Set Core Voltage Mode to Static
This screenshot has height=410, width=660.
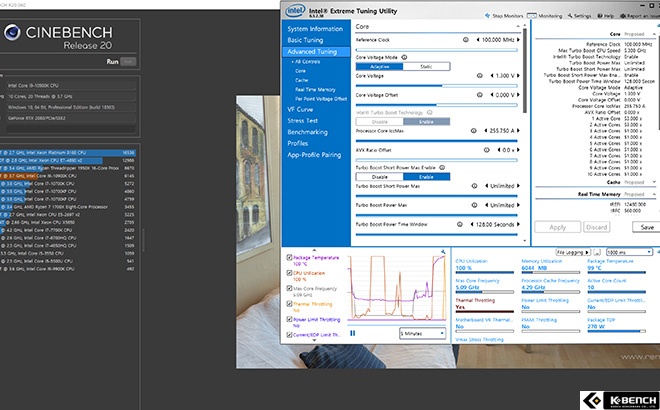point(426,67)
